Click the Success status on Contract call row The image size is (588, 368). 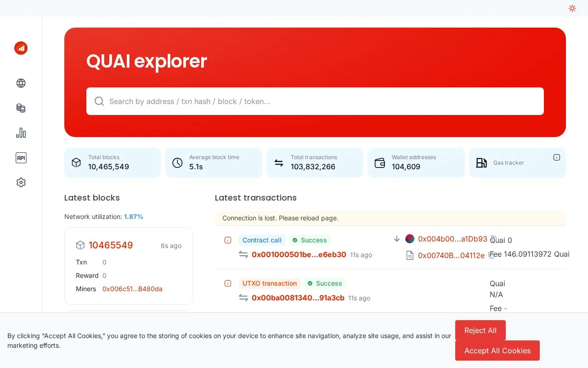[310, 240]
